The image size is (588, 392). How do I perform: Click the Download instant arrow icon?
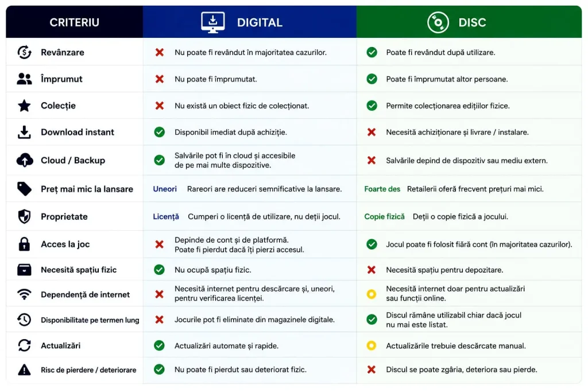(24, 132)
